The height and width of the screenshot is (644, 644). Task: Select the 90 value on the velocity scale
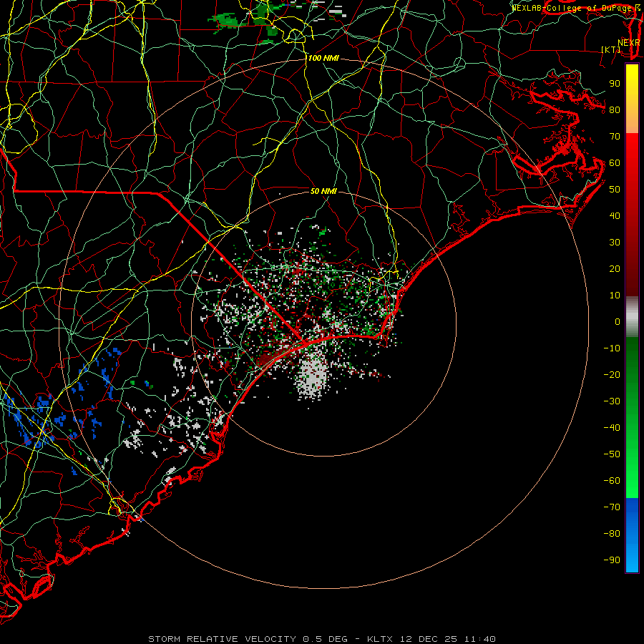click(x=615, y=84)
